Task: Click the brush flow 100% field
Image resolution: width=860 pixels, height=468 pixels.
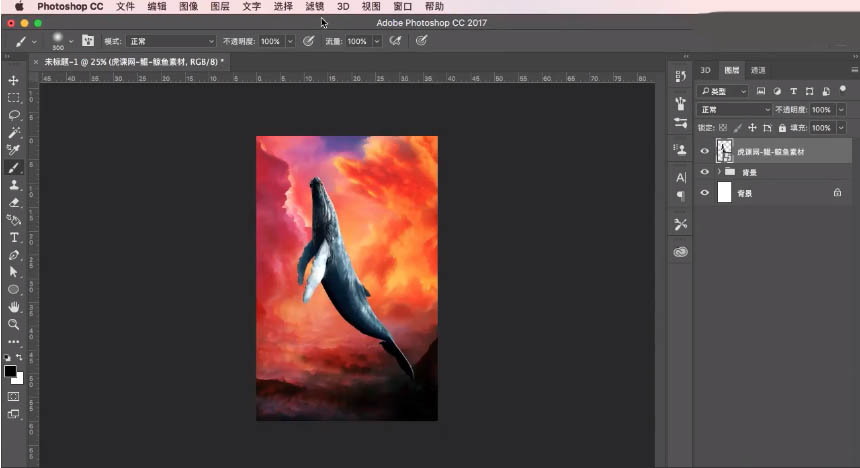Action: [358, 41]
